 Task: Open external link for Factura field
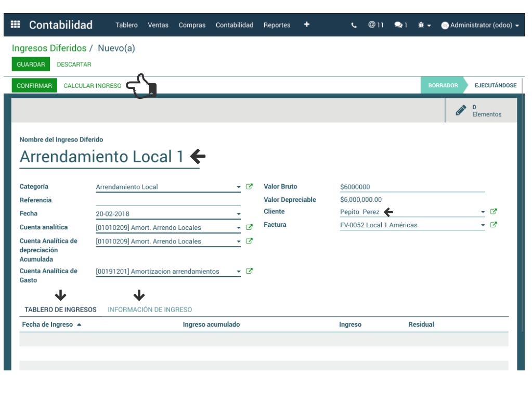point(494,225)
